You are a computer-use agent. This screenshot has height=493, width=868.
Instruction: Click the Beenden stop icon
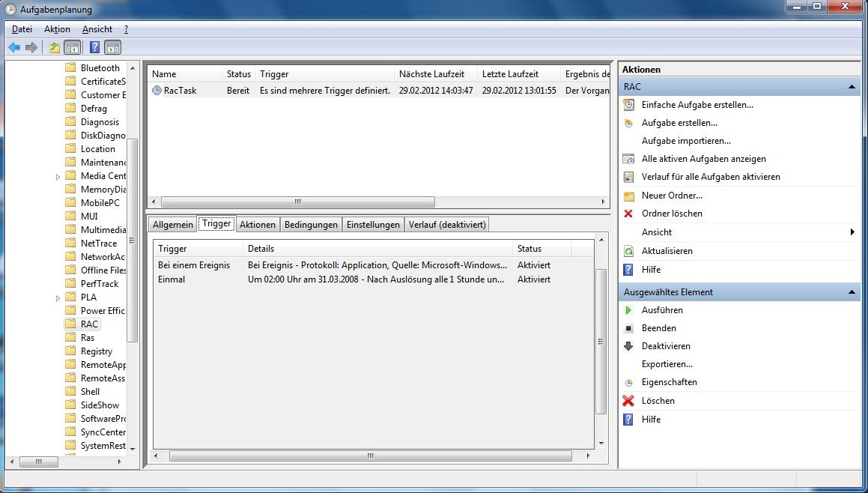pyautogui.click(x=628, y=328)
